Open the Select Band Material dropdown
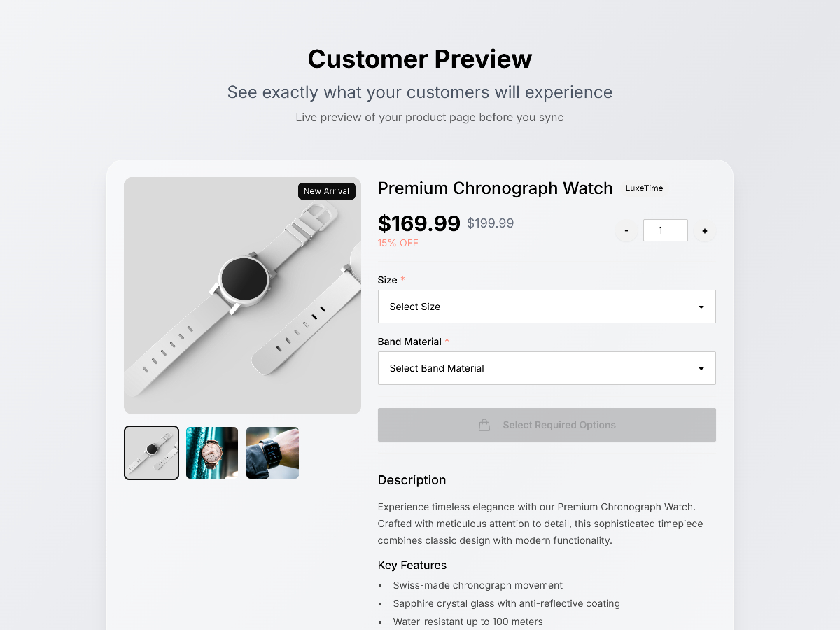840x630 pixels. tap(547, 368)
